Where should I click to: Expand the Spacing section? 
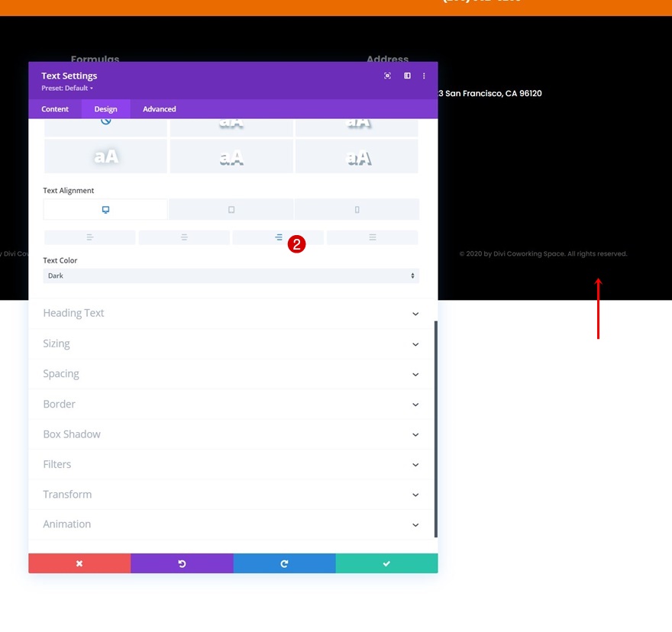pos(231,374)
